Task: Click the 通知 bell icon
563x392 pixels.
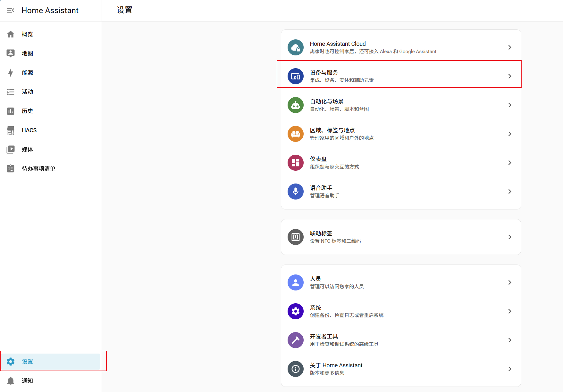Action: point(11,380)
